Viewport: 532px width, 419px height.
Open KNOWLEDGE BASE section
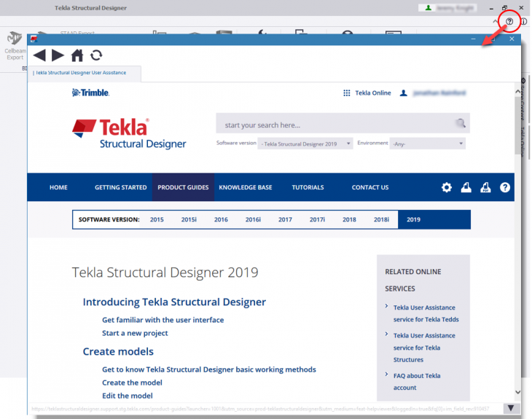246,187
